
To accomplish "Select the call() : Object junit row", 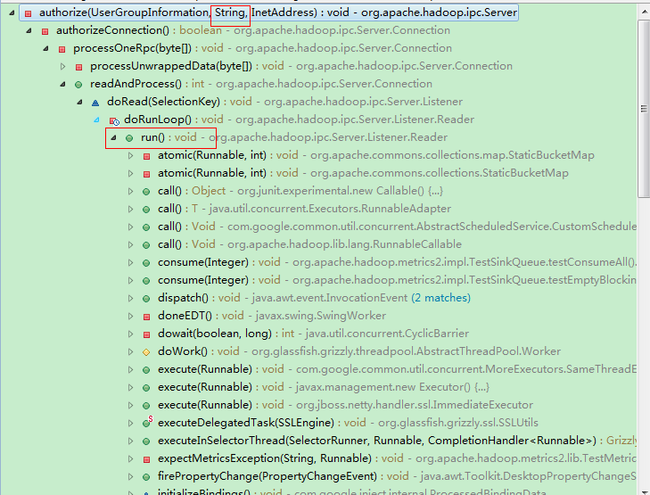I will click(300, 191).
